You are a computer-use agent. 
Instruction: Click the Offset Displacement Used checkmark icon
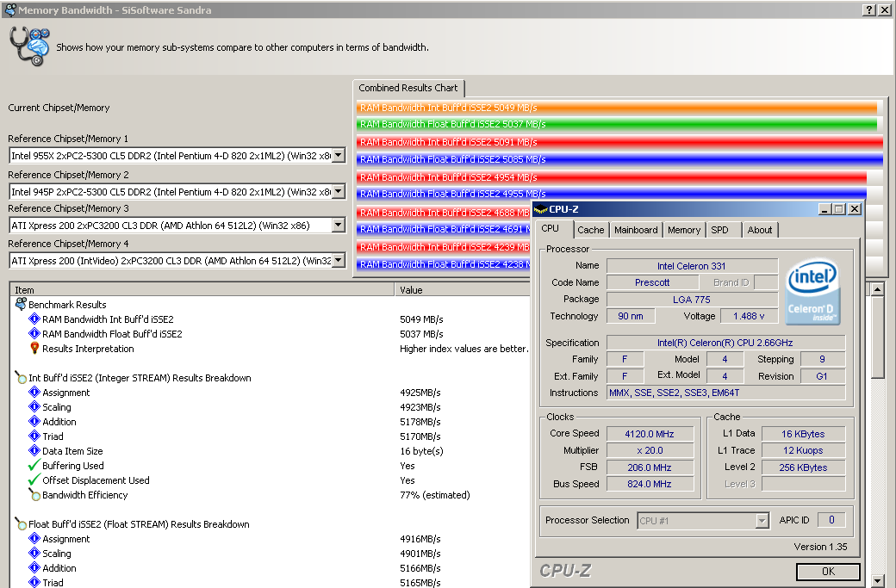tap(34, 480)
